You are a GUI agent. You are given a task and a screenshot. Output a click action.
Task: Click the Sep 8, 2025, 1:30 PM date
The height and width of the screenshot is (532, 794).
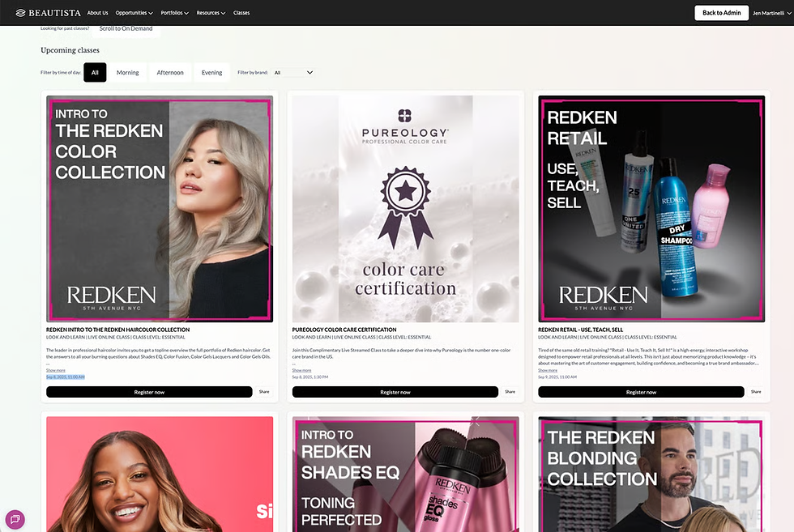click(309, 377)
